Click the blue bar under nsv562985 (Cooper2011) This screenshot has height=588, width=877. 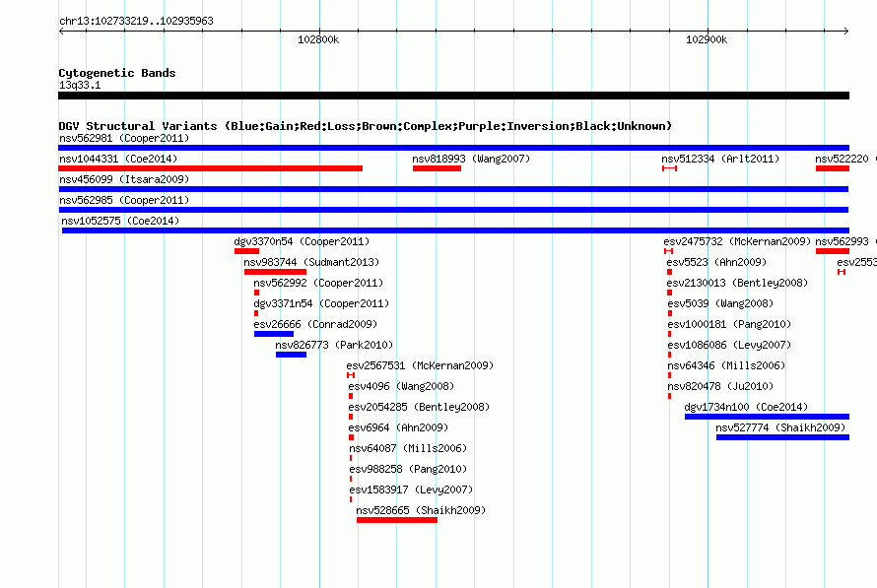coord(453,210)
